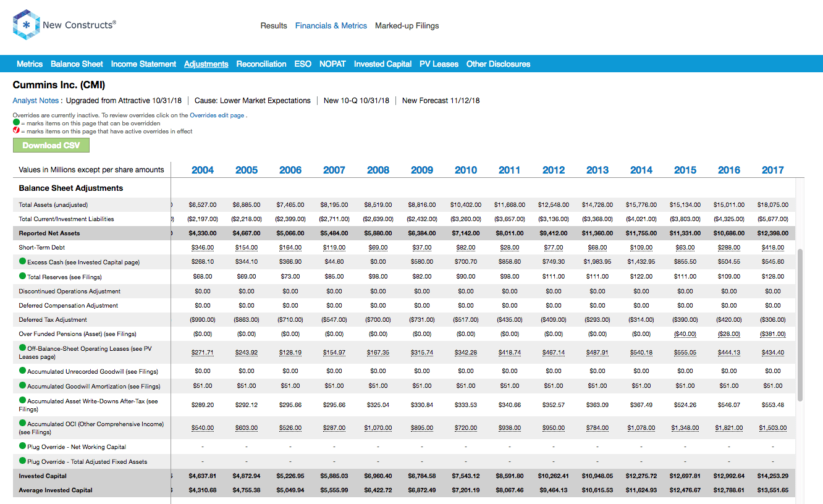The height and width of the screenshot is (504, 823).
Task: Click 2016 Accumulated OCI value $1,821.00
Action: 729,428
